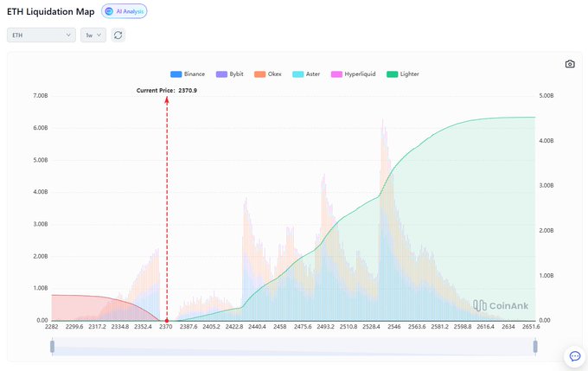The width and height of the screenshot is (588, 371).
Task: Click the AI Analysis swirl icon
Action: click(x=109, y=11)
